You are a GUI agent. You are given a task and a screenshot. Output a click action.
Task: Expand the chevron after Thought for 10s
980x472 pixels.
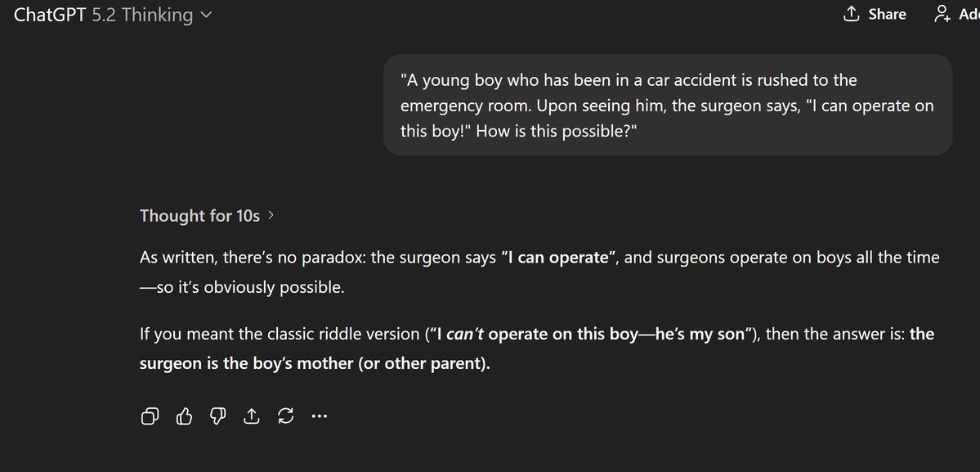(271, 216)
